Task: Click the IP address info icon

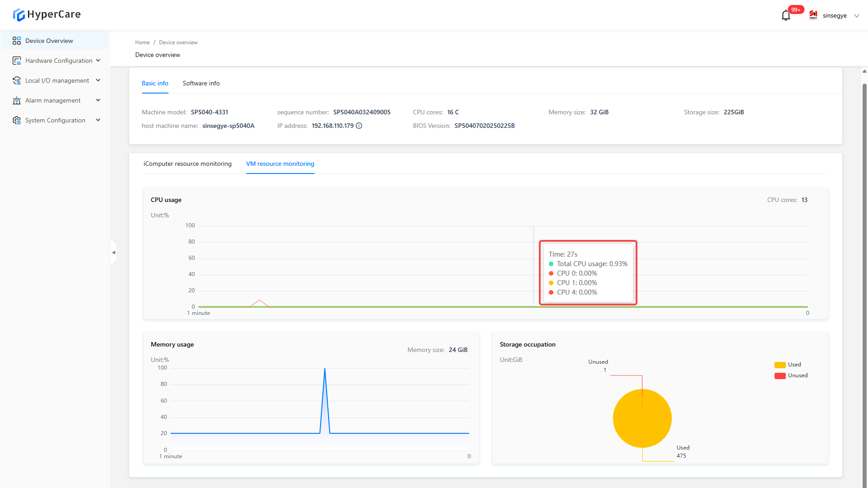Action: (x=359, y=126)
